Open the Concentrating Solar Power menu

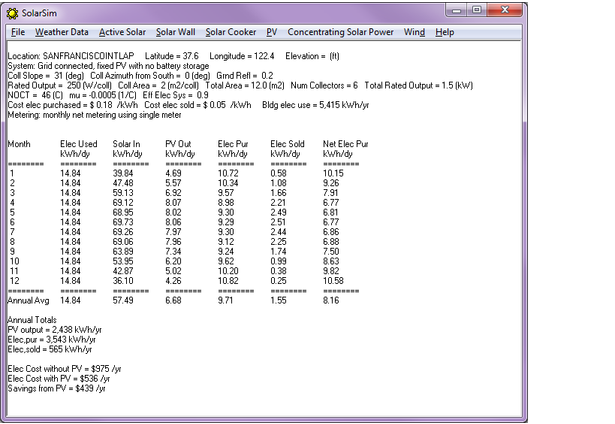click(x=340, y=32)
